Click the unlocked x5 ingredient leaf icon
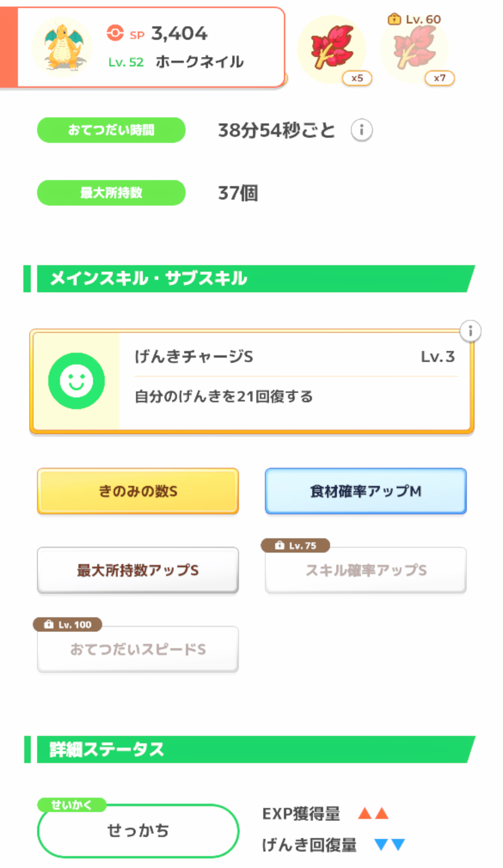 pyautogui.click(x=332, y=48)
